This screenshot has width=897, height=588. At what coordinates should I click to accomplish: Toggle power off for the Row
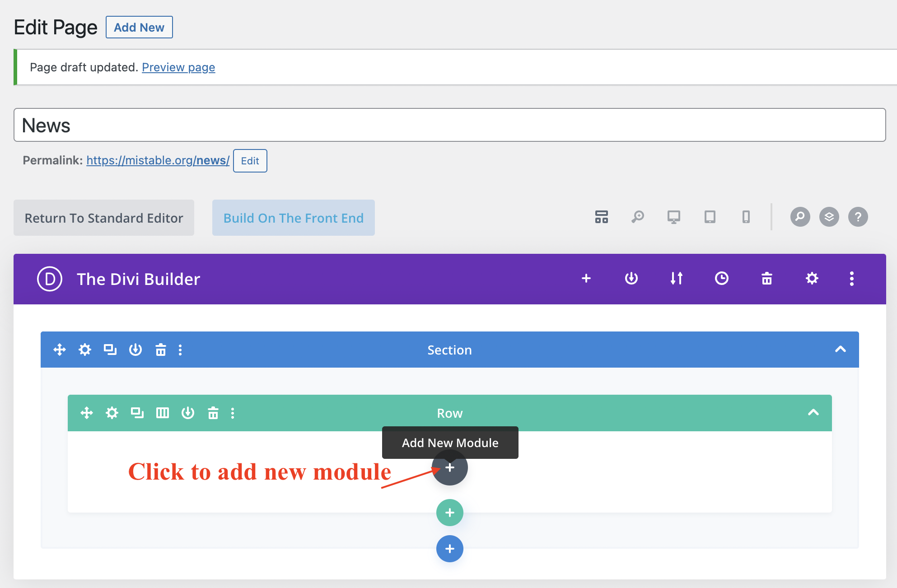coord(188,412)
